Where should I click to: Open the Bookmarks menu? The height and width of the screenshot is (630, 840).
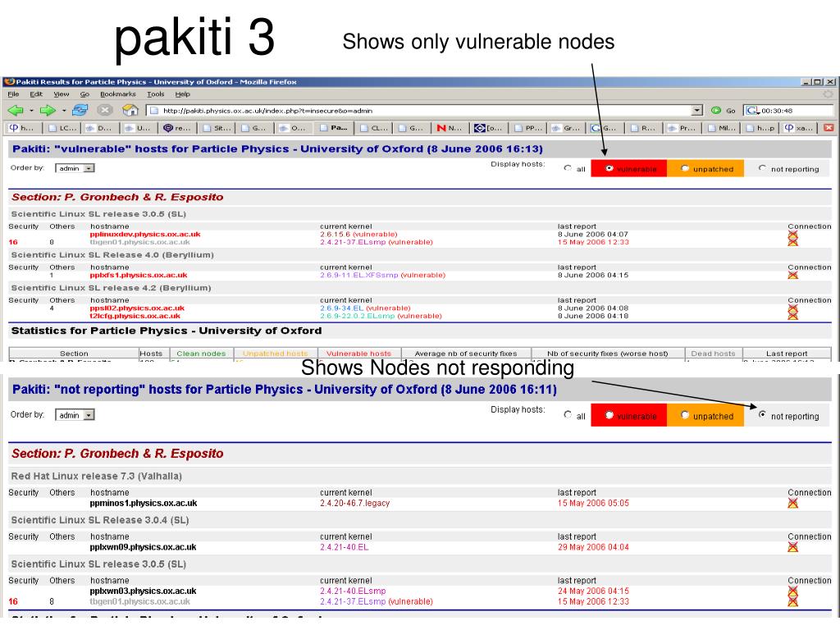coord(118,94)
